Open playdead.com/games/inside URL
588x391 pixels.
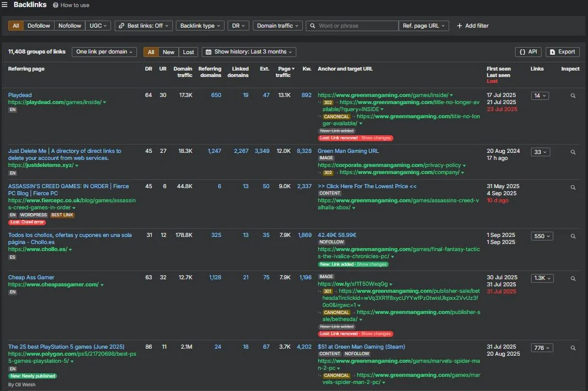pos(55,102)
